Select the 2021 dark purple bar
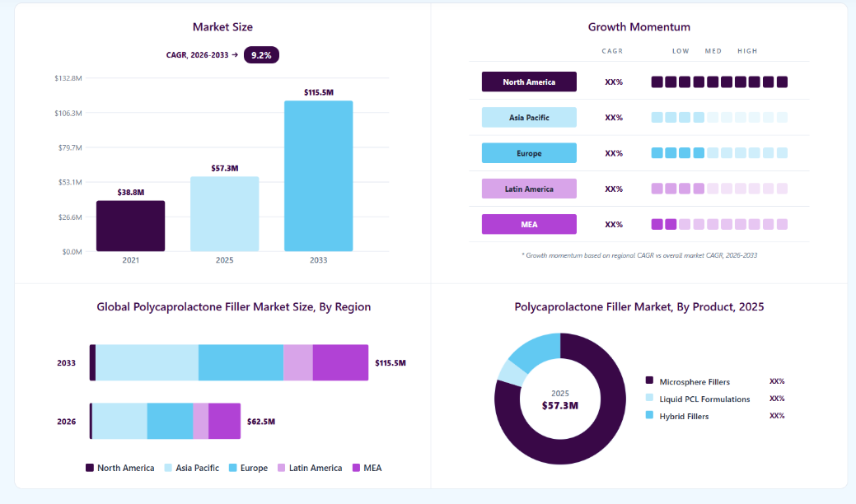 click(130, 226)
